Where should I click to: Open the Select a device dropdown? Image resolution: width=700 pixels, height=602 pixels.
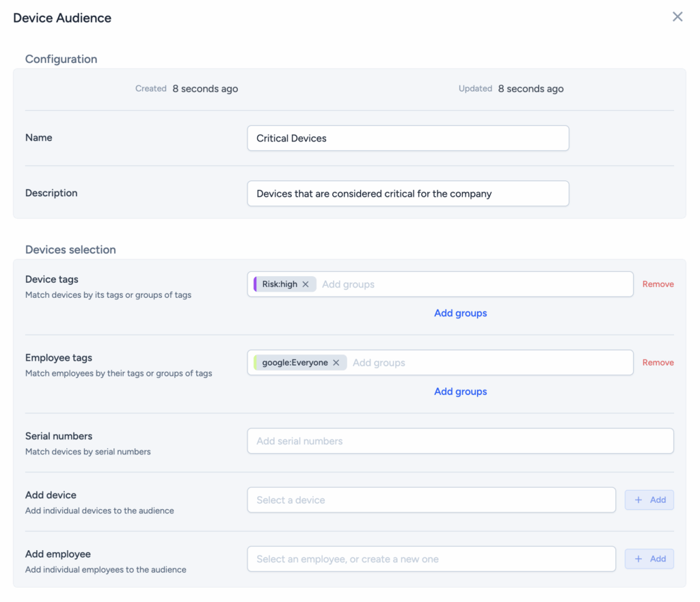coord(431,500)
